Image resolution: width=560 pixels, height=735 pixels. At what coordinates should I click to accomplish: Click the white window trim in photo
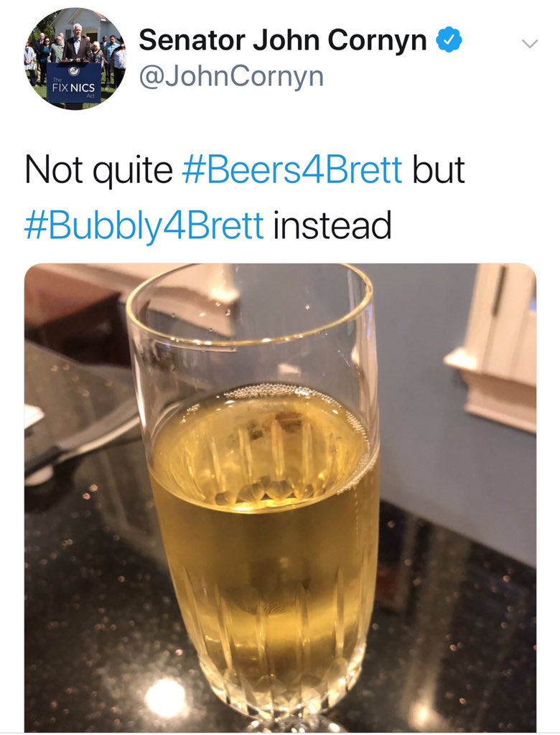click(x=498, y=347)
